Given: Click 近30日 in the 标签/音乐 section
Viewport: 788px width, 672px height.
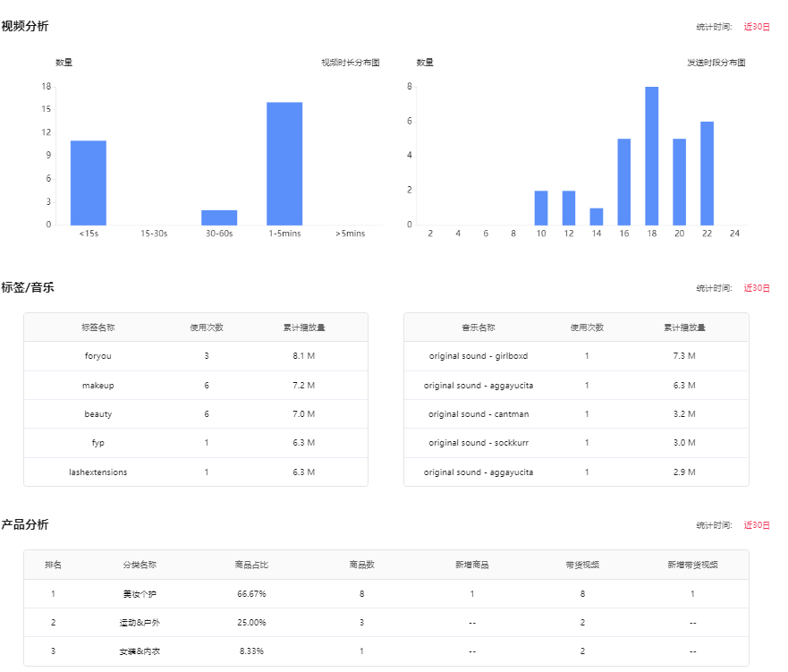Looking at the screenshot, I should [x=756, y=288].
